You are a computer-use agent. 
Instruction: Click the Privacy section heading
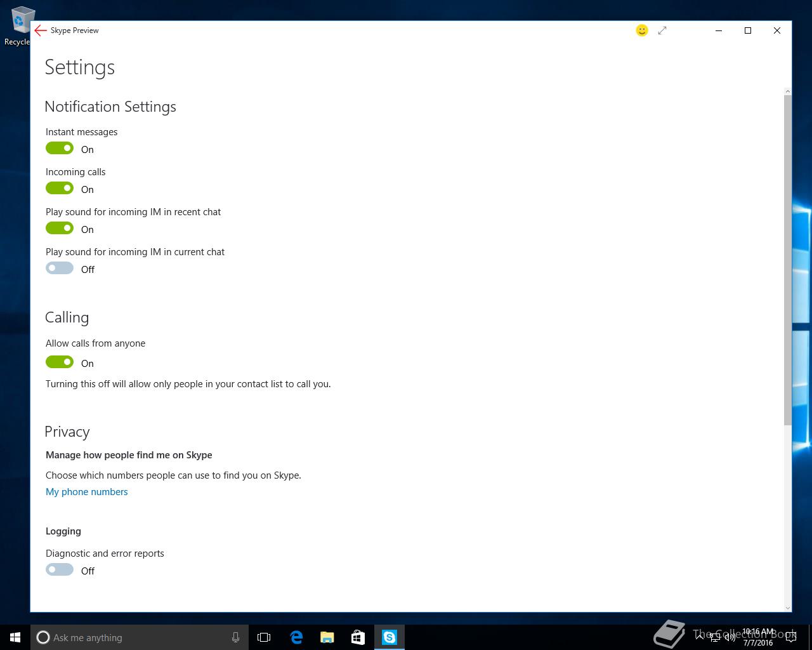coord(67,432)
